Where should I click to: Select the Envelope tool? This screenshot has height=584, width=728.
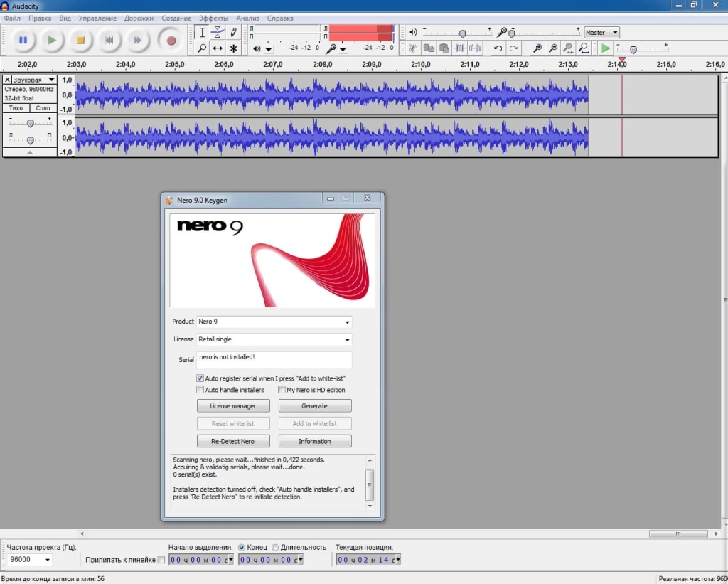pos(218,33)
